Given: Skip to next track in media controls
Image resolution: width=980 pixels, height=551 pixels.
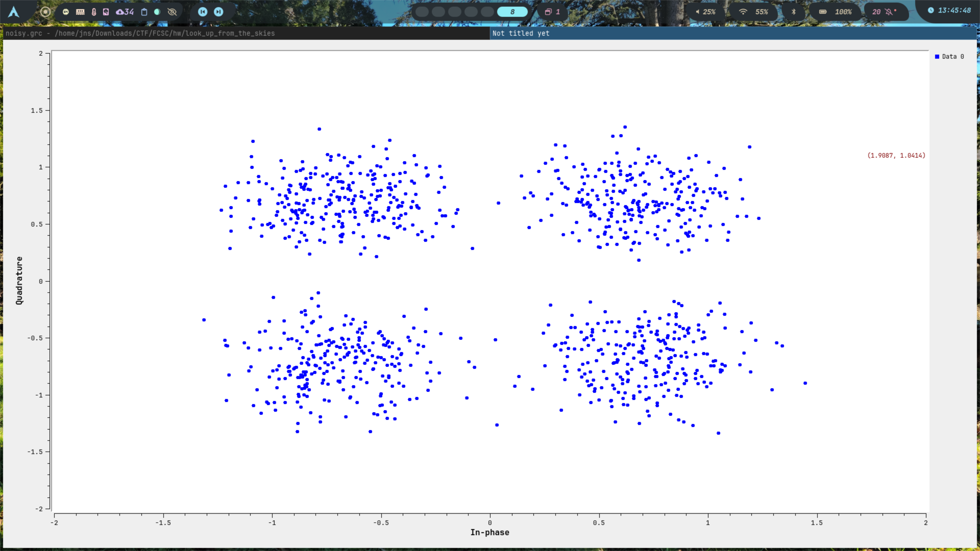Looking at the screenshot, I should 218,12.
